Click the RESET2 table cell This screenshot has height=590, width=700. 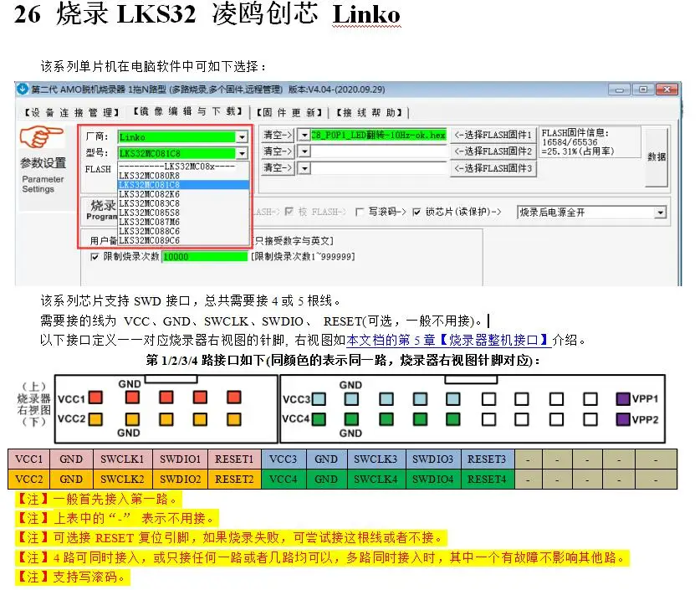point(234,480)
